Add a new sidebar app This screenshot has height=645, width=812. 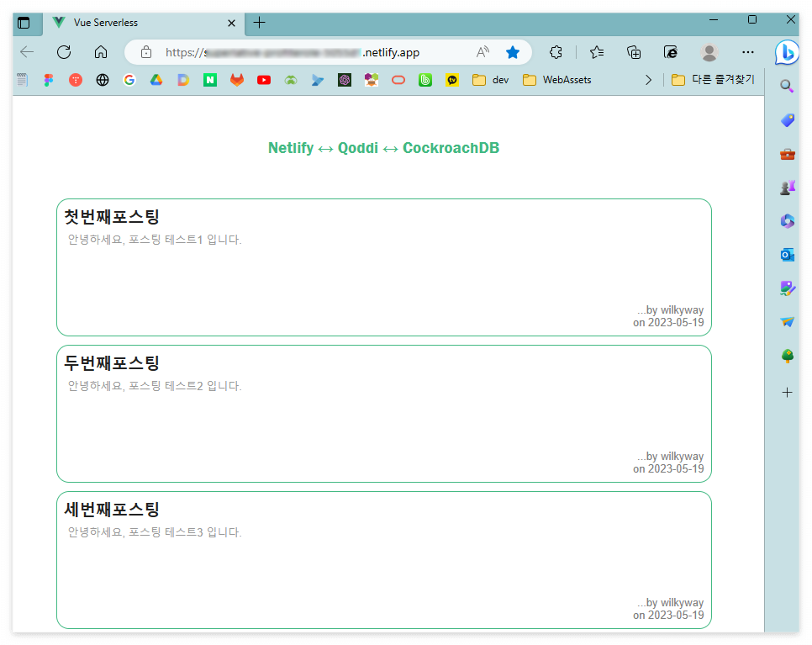pyautogui.click(x=787, y=392)
